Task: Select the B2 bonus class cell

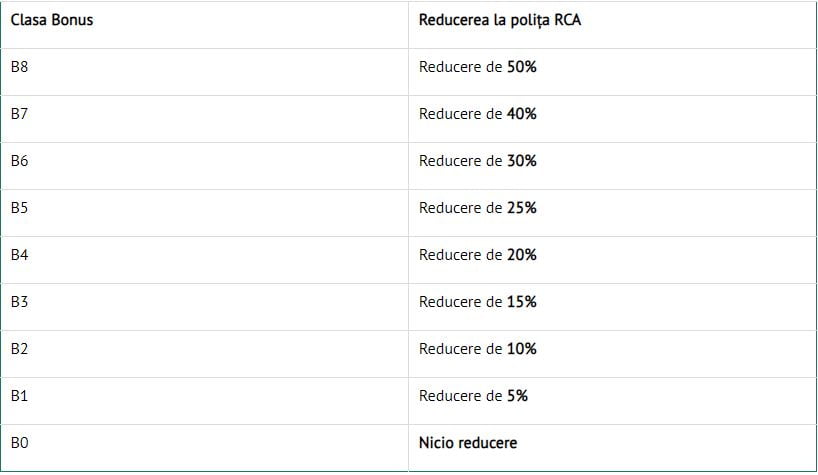Action: point(20,349)
